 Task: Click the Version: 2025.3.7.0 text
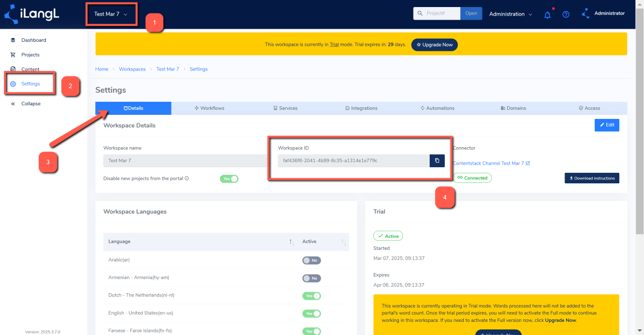pos(43,332)
